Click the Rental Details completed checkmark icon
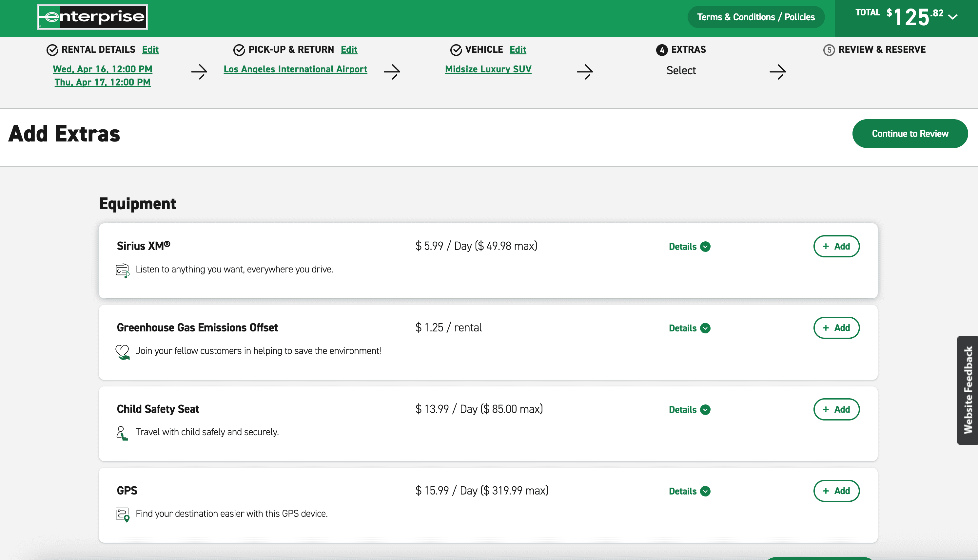978x560 pixels. coord(52,50)
